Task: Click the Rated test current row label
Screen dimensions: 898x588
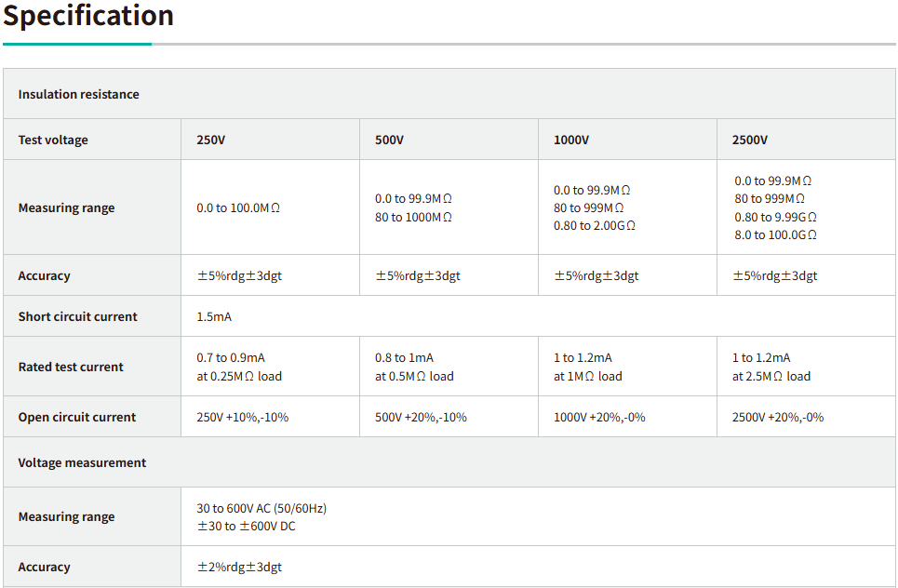Action: click(71, 367)
